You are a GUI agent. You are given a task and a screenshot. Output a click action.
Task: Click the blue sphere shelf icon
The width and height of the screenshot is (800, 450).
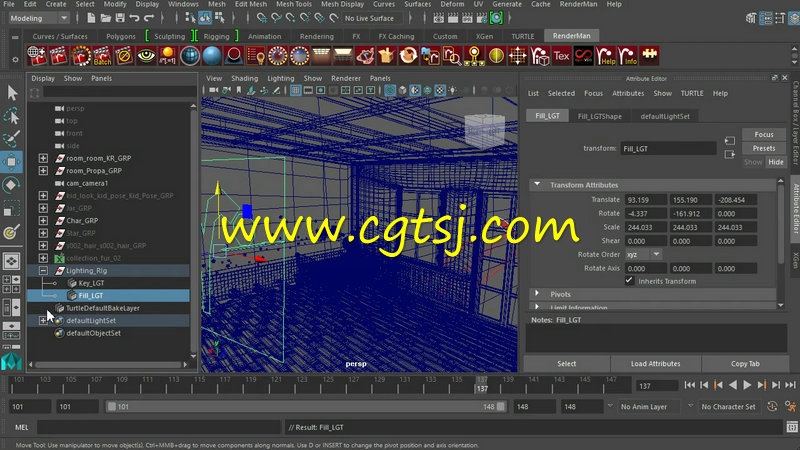tap(212, 56)
